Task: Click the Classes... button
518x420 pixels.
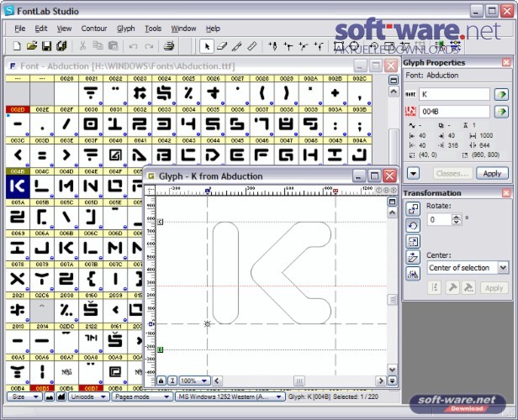Action: pos(452,174)
